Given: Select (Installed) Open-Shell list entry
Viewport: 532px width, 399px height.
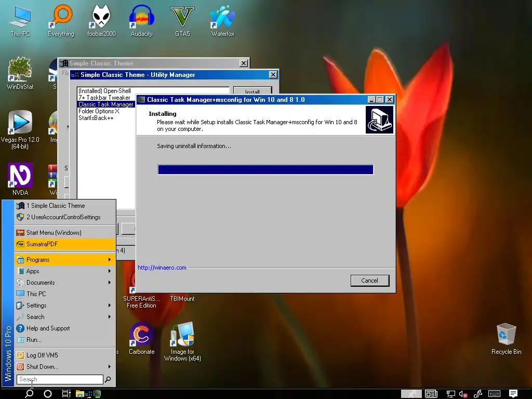Looking at the screenshot, I should 104,91.
